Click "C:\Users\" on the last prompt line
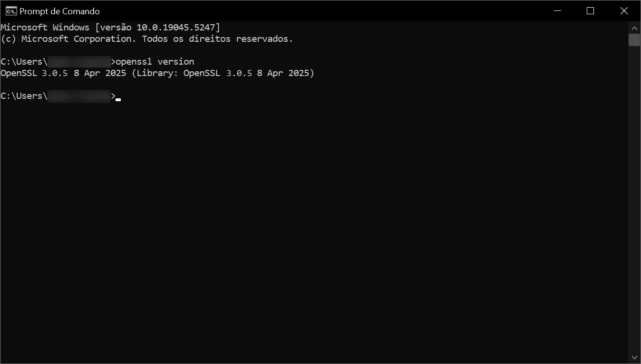Screen dimensions: 641x364 coord(24,96)
